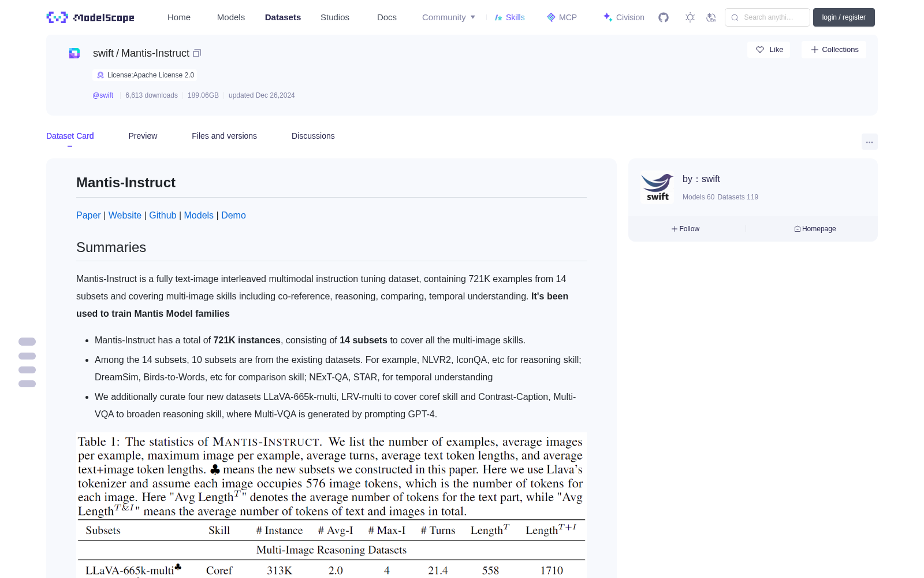Click the heart Like button

click(x=769, y=50)
